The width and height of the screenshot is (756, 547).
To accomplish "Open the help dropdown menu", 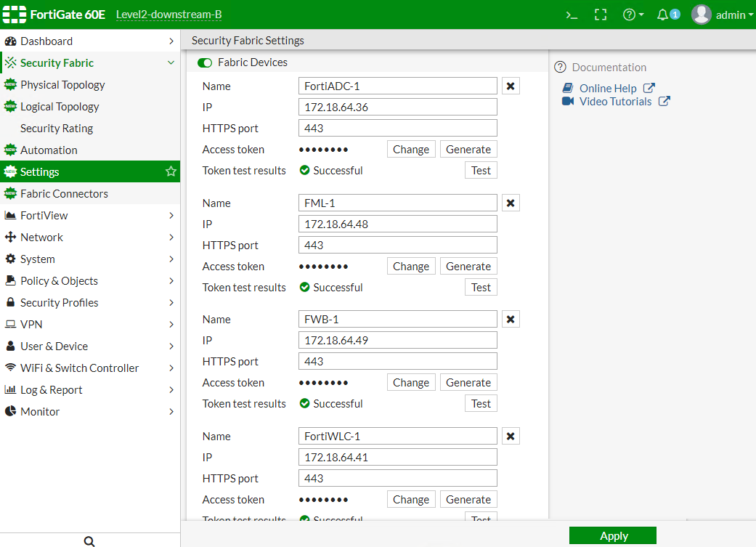I will point(633,15).
